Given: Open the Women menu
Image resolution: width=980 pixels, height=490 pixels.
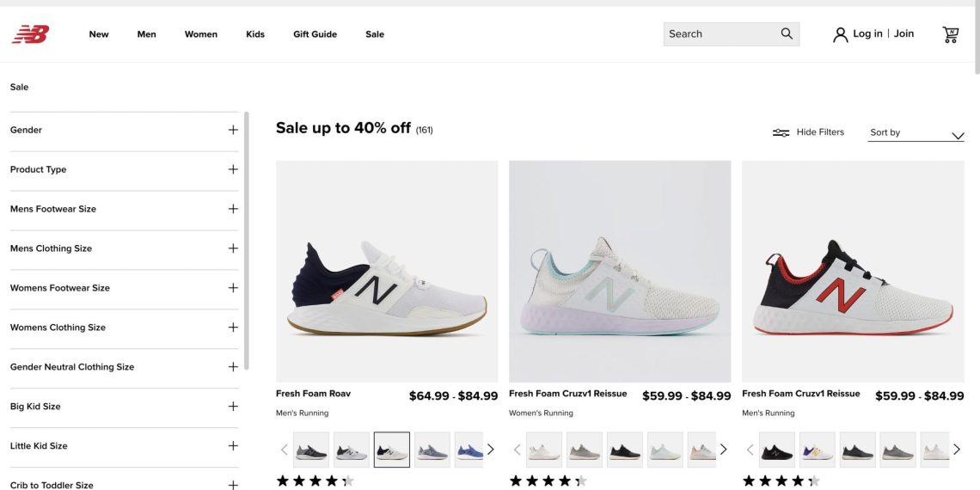Looking at the screenshot, I should click(200, 34).
